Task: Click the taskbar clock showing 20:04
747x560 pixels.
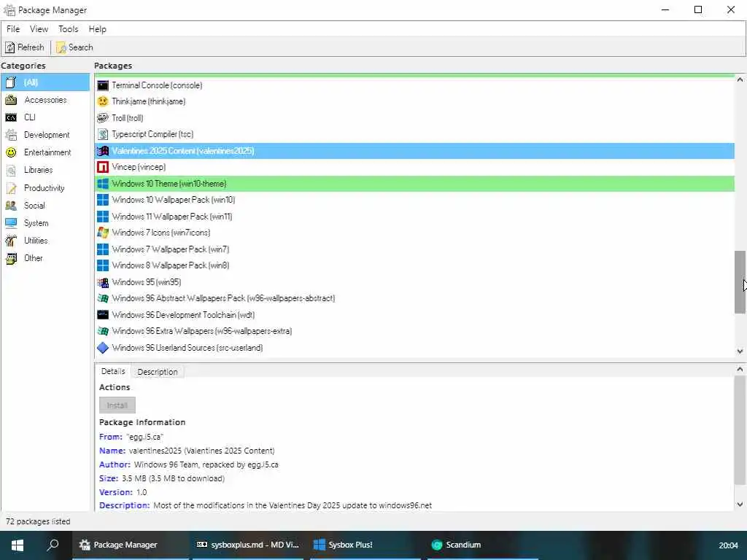Action: pos(728,545)
